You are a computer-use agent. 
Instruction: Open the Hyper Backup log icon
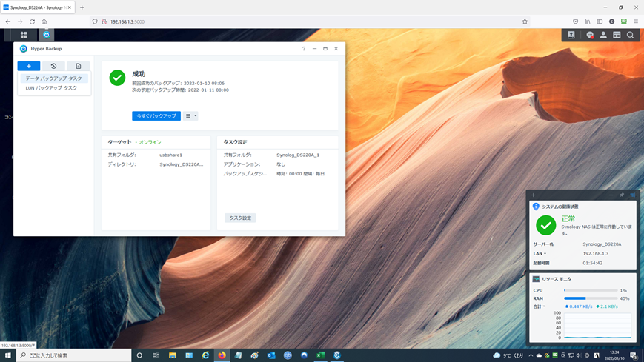[x=78, y=66]
